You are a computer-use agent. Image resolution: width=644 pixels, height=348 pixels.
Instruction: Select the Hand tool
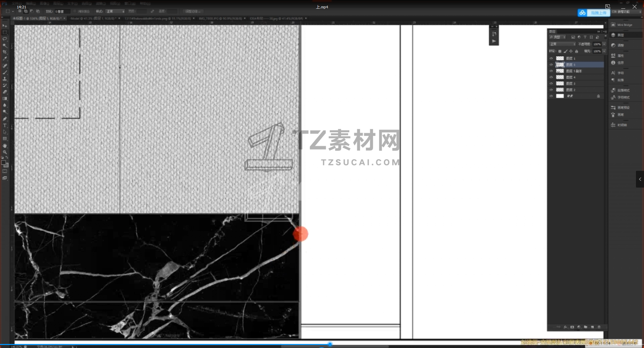click(x=5, y=146)
